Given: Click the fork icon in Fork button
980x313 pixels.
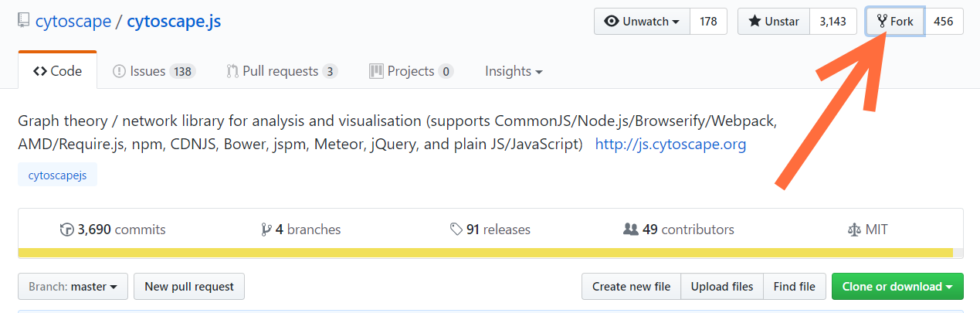Looking at the screenshot, I should coord(882,22).
